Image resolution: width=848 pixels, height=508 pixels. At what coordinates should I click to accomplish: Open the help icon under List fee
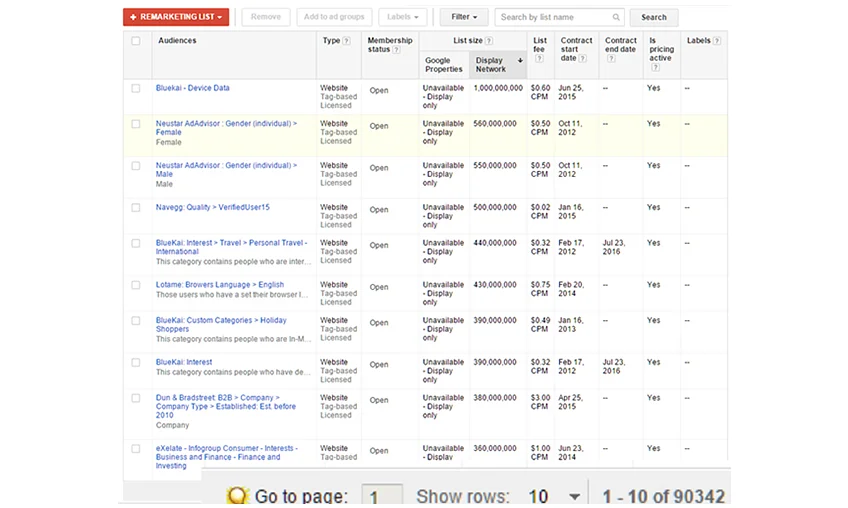(x=539, y=59)
